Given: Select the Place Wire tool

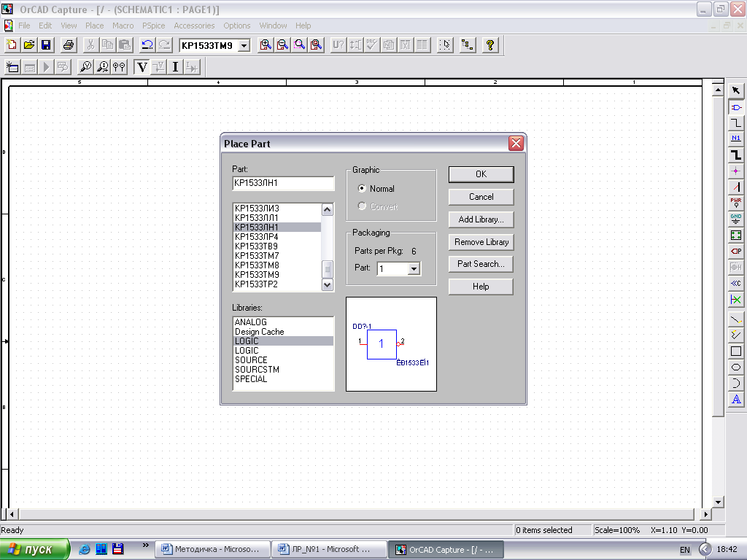Looking at the screenshot, I should pyautogui.click(x=736, y=122).
